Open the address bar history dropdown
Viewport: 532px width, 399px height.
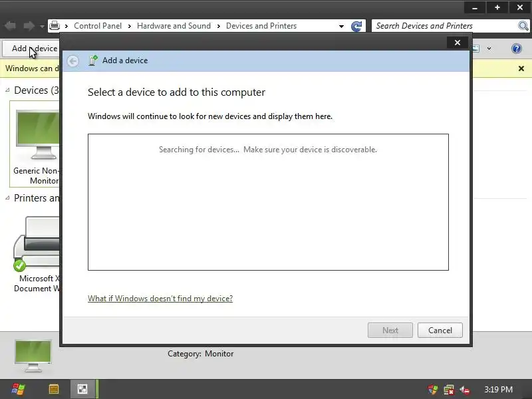click(x=341, y=26)
